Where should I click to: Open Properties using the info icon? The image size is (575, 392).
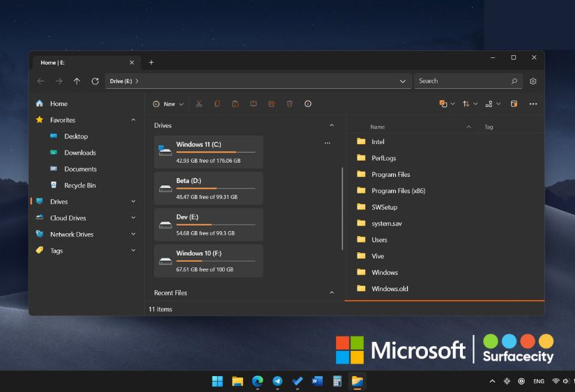307,104
